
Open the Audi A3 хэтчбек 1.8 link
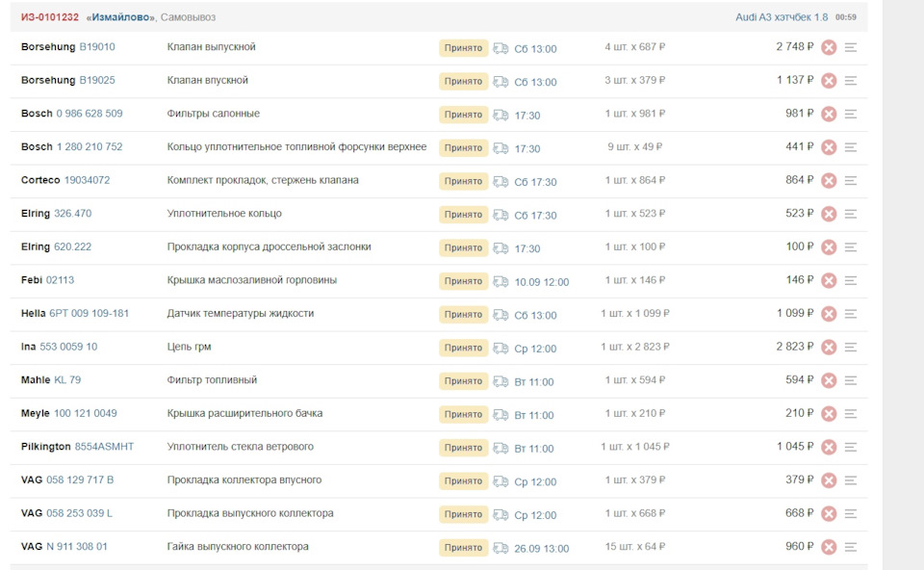click(x=782, y=17)
